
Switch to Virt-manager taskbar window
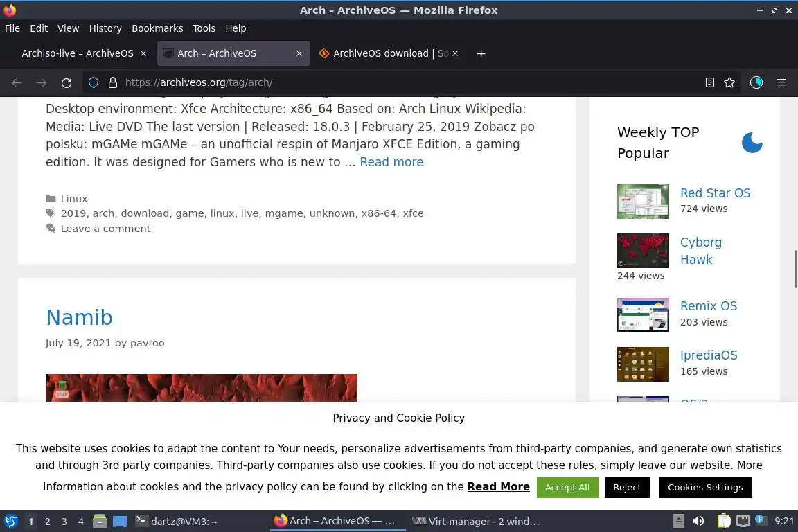click(x=475, y=522)
